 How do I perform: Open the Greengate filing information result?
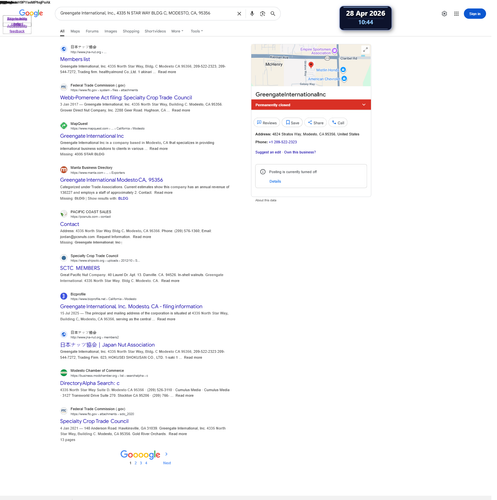pos(131,306)
